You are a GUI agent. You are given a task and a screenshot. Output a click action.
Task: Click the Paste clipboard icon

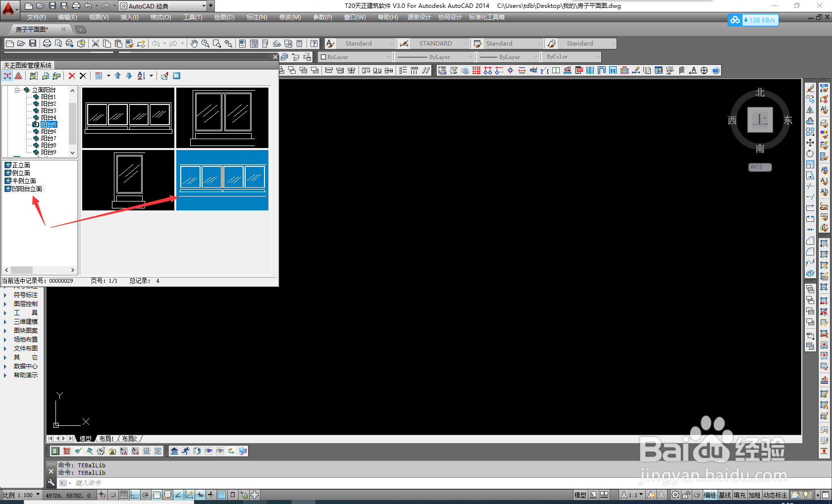(x=118, y=44)
